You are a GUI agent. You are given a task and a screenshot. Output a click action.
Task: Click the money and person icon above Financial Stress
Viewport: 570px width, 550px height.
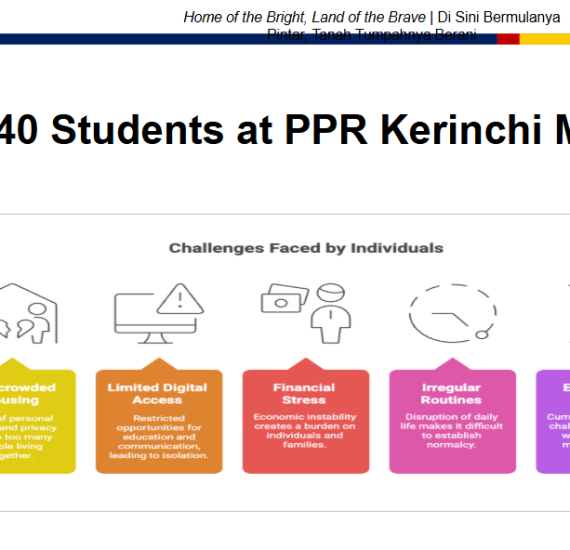click(x=306, y=313)
